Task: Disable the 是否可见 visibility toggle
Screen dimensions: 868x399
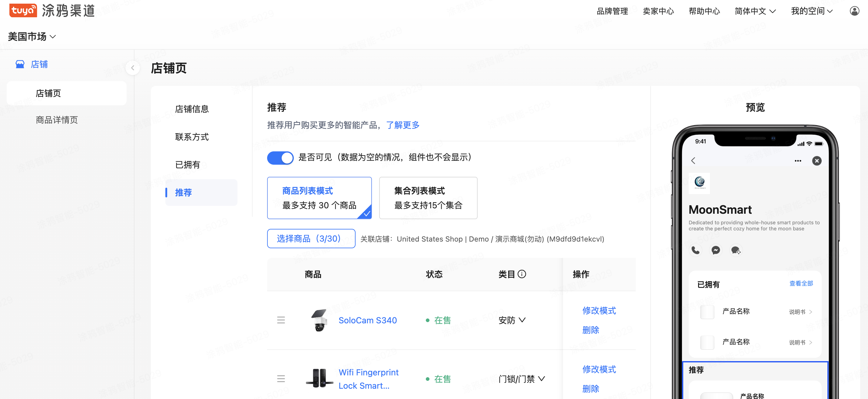Action: click(x=280, y=158)
